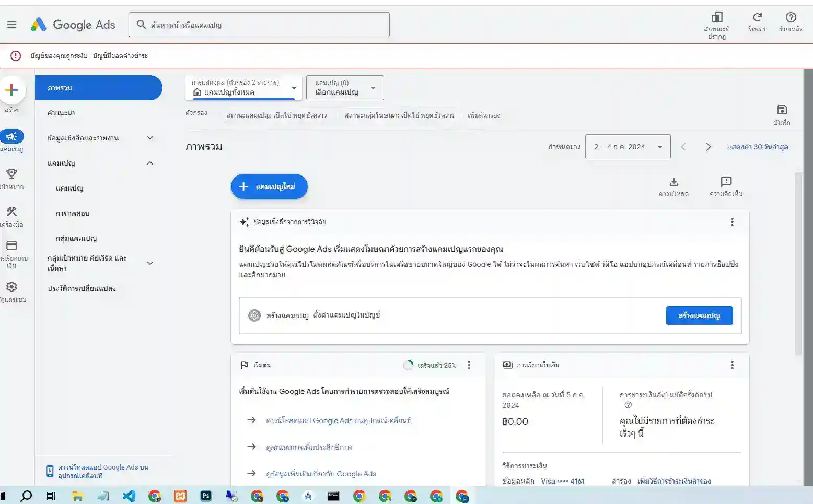Open the main navigation hamburger menu
813x504 pixels.
click(x=11, y=24)
